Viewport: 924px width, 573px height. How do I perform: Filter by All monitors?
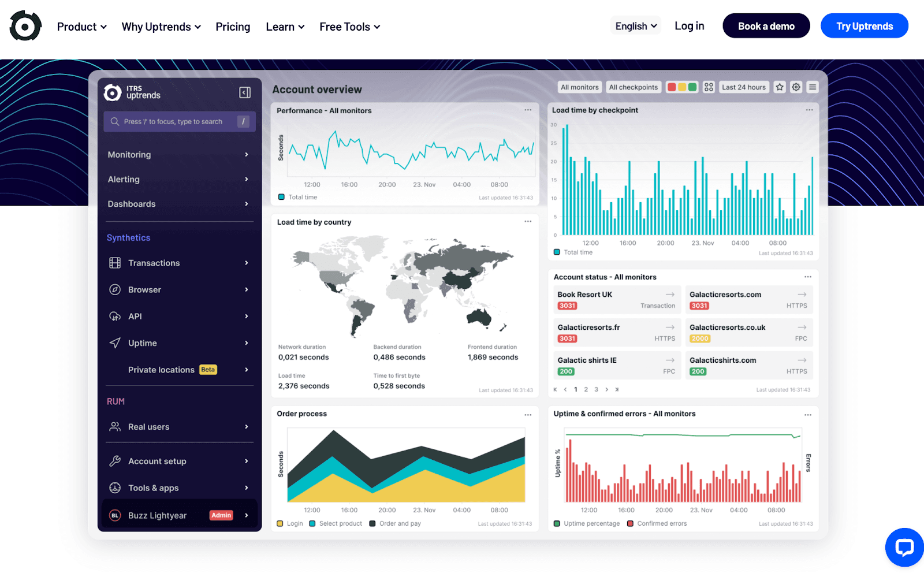(580, 87)
